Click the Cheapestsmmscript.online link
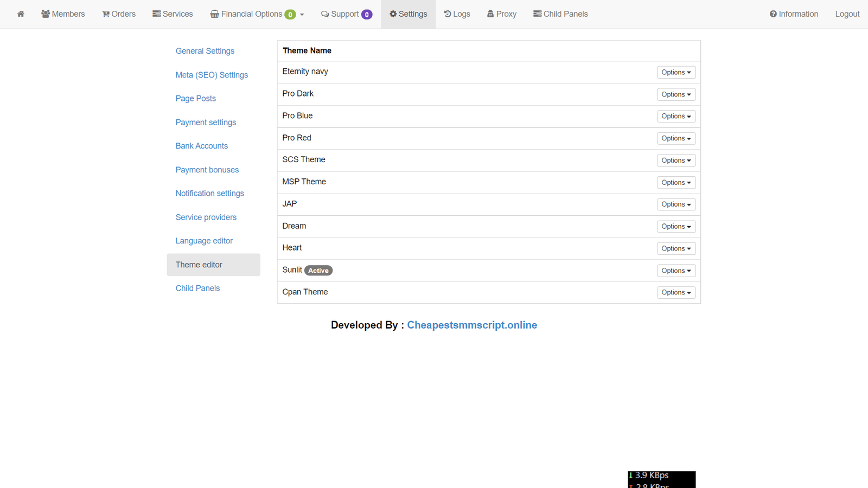 click(x=472, y=325)
